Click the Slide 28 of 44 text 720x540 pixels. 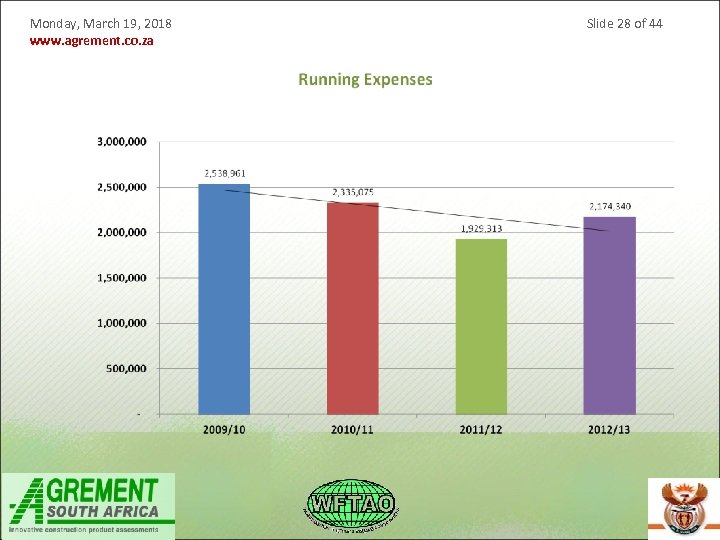[x=624, y=23]
